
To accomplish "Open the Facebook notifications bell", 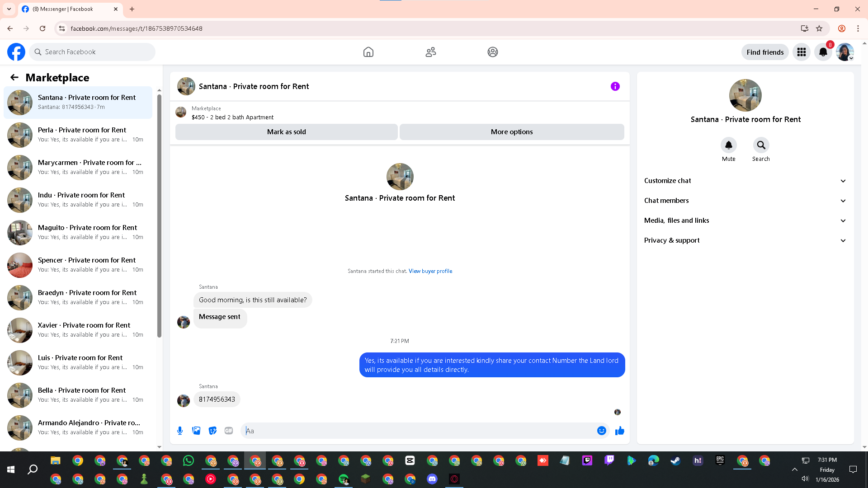I will 823,52.
